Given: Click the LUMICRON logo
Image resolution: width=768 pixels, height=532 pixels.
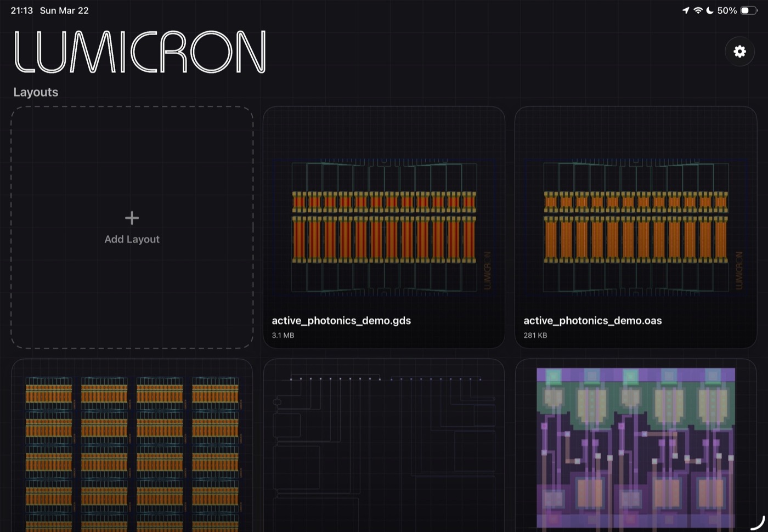Looking at the screenshot, I should 140,52.
